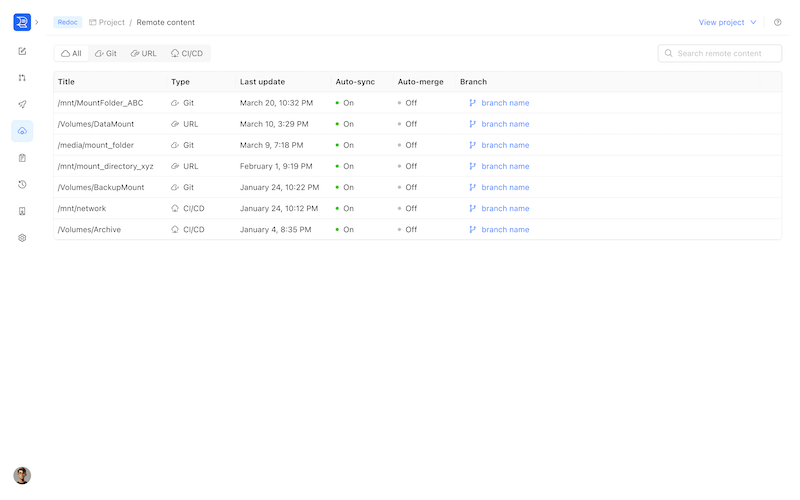Click the March 20, 10:32 PM date

pyautogui.click(x=277, y=103)
